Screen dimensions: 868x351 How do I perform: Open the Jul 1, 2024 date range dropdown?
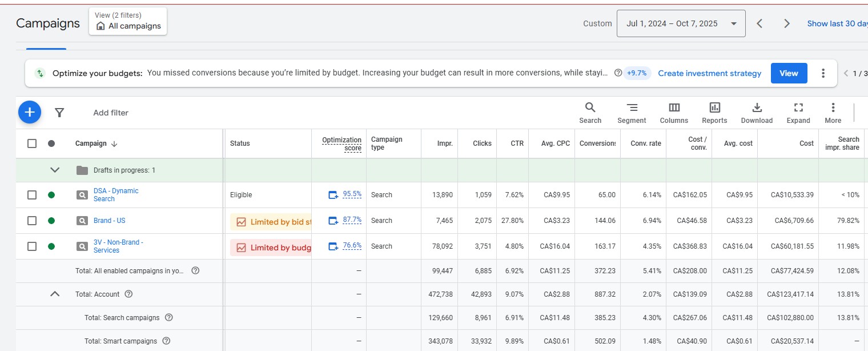coord(681,23)
